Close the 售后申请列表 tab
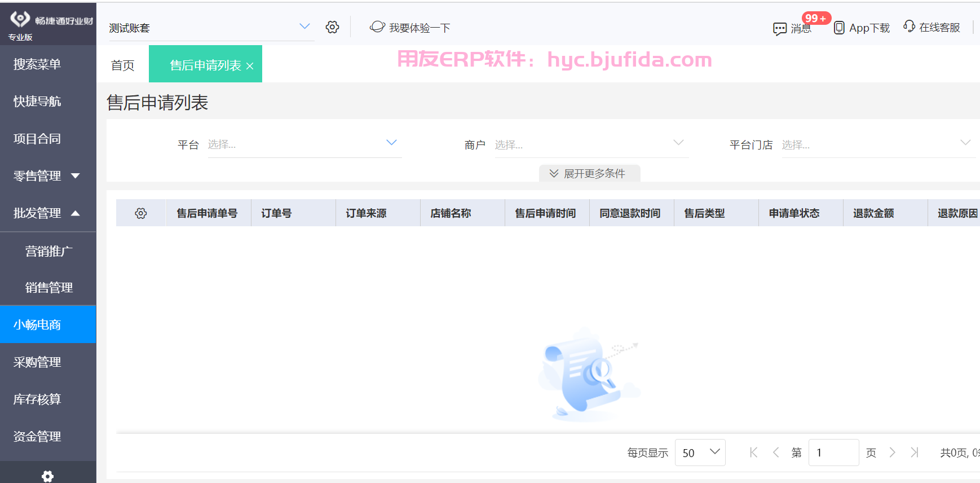 (x=250, y=66)
